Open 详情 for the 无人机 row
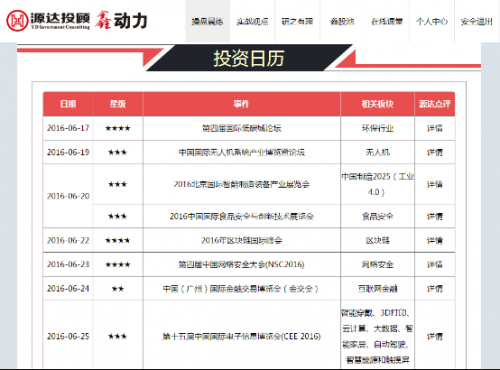Viewport: 500px width, 370px height. tap(435, 152)
